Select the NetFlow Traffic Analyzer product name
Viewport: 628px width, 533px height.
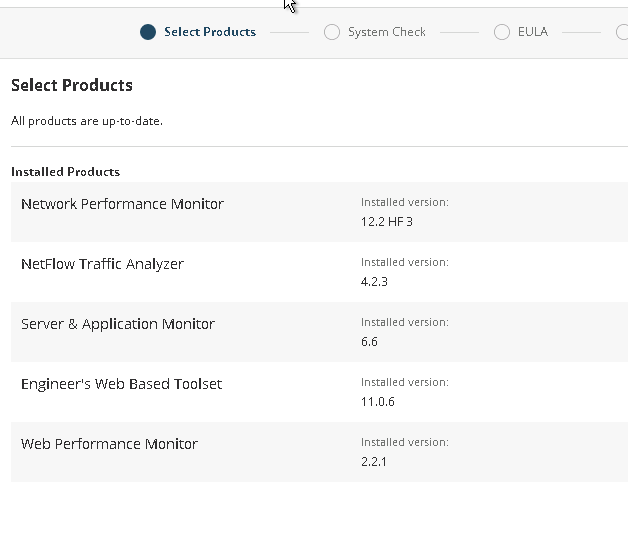click(x=102, y=264)
